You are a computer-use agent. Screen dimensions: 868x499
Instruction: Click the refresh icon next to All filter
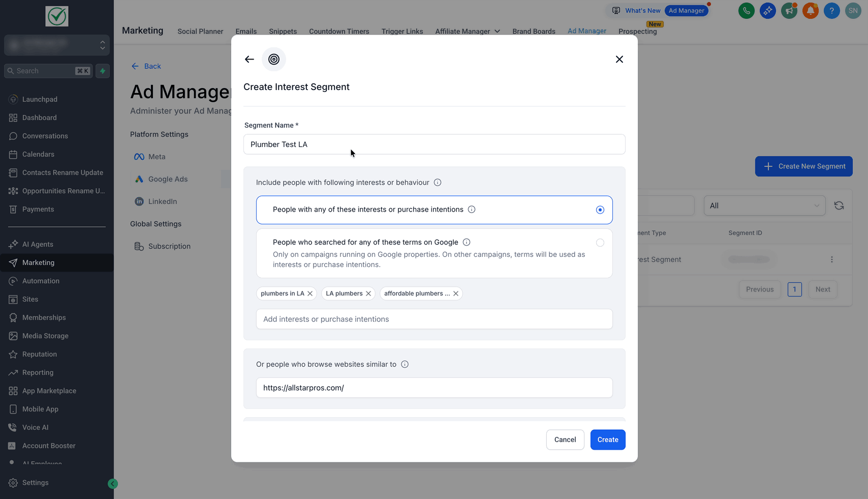(x=839, y=206)
